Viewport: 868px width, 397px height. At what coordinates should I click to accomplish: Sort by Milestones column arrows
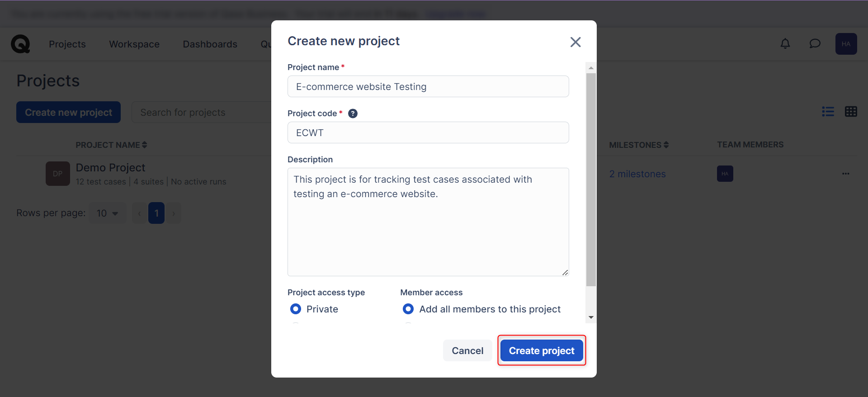666,145
